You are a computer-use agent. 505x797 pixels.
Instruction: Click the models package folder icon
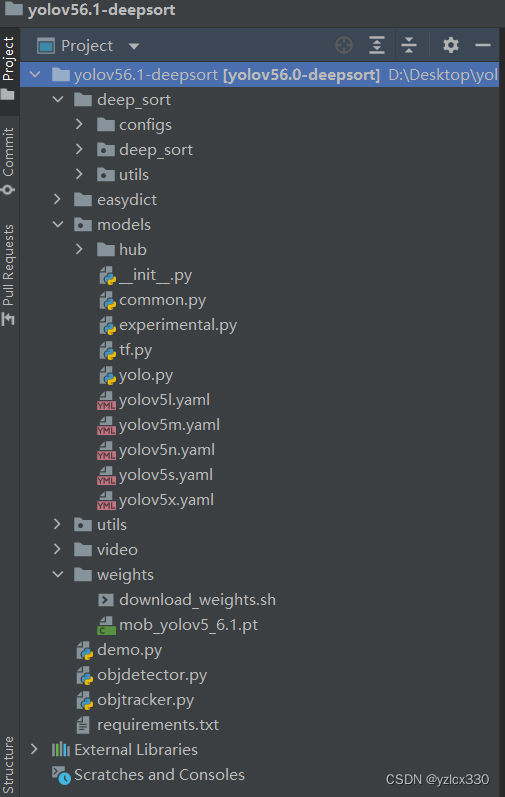(x=83, y=224)
